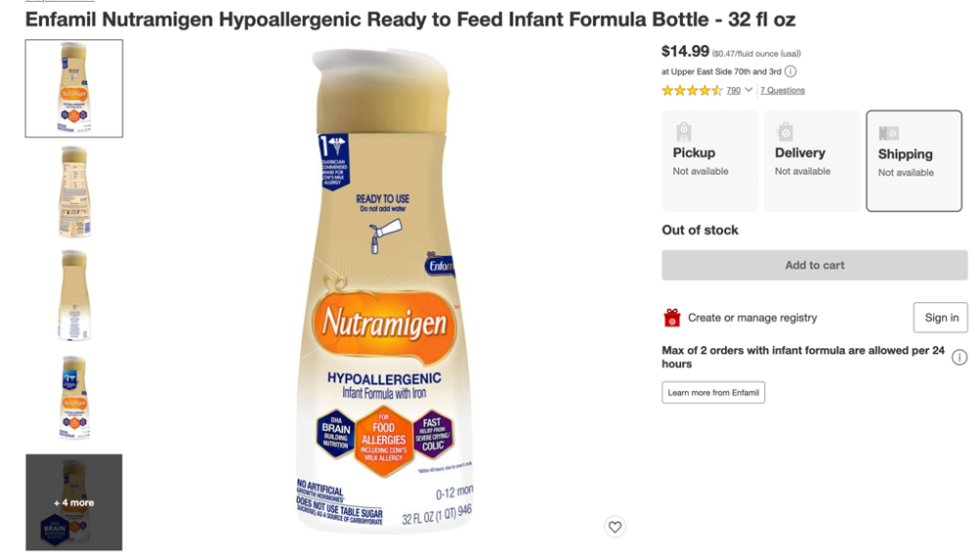Click the red registry gift icon
This screenshot has width=980, height=560.
pos(672,318)
